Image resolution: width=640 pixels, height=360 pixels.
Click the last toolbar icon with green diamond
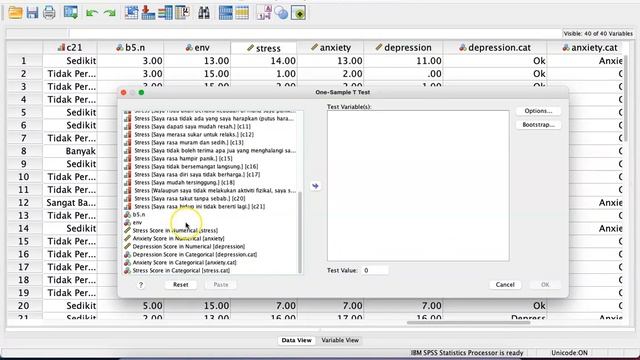298,13
